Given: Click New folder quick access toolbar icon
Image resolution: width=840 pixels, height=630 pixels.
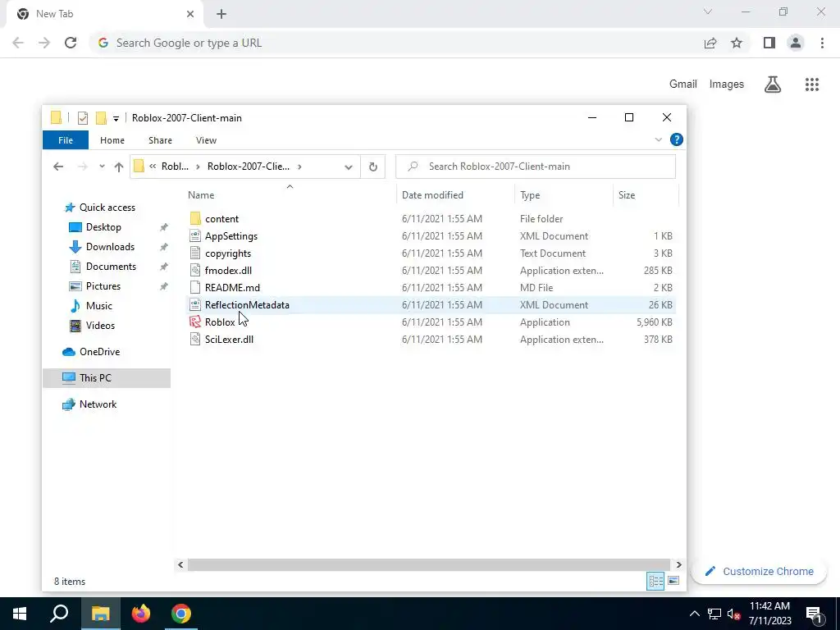Looking at the screenshot, I should (x=101, y=118).
